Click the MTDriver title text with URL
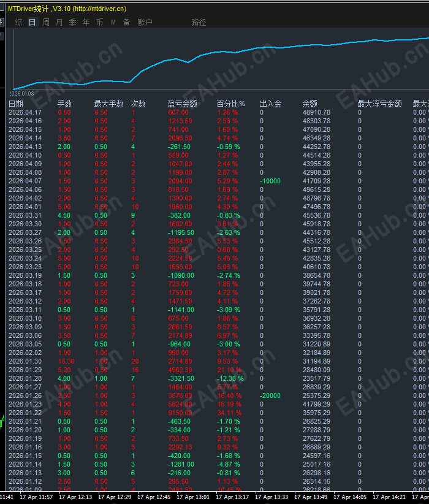 67,9
